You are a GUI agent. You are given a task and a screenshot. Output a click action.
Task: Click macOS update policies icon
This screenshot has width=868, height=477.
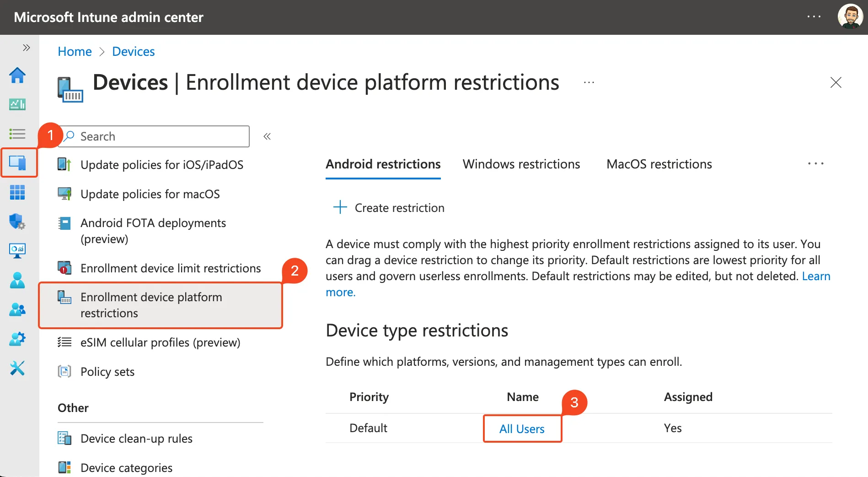[x=64, y=194]
